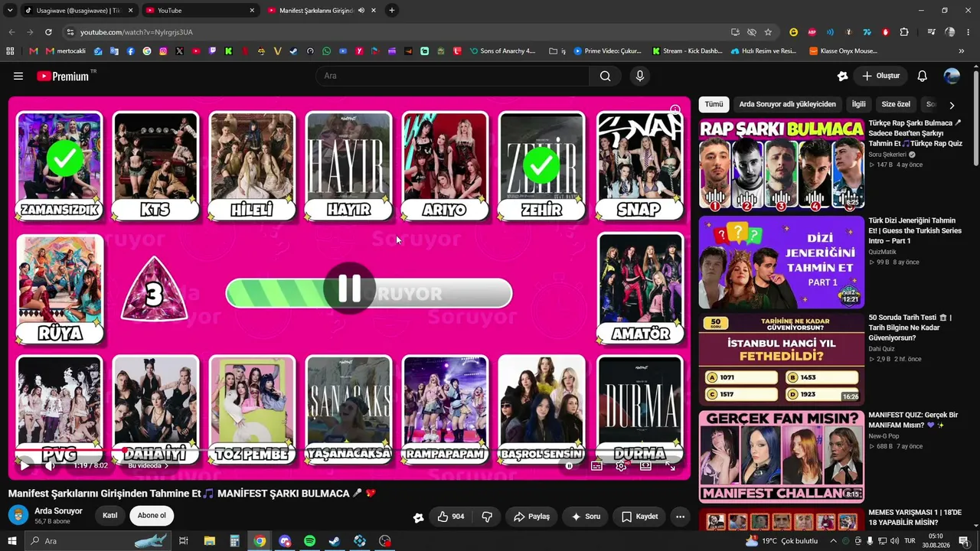Click the QuizMatik channel name
This screenshot has width=980, height=551.
click(882, 252)
